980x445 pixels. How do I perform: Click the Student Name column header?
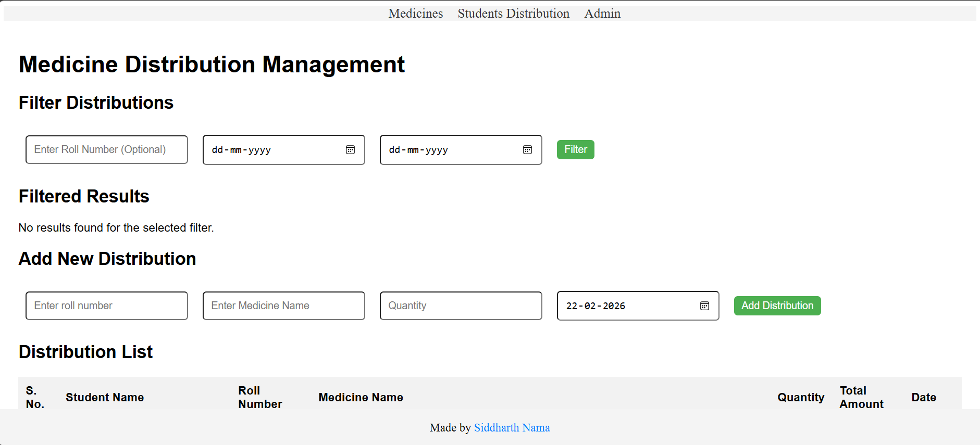[x=105, y=398]
